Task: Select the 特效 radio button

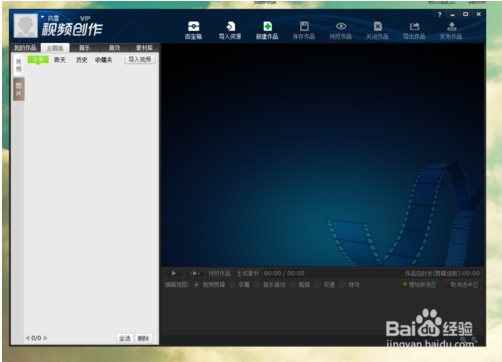Action: tap(342, 285)
